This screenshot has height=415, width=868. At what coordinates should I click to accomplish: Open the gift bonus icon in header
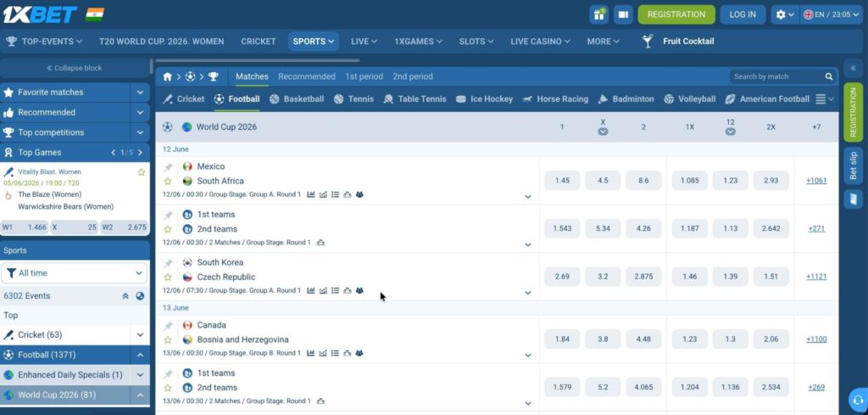pyautogui.click(x=599, y=14)
